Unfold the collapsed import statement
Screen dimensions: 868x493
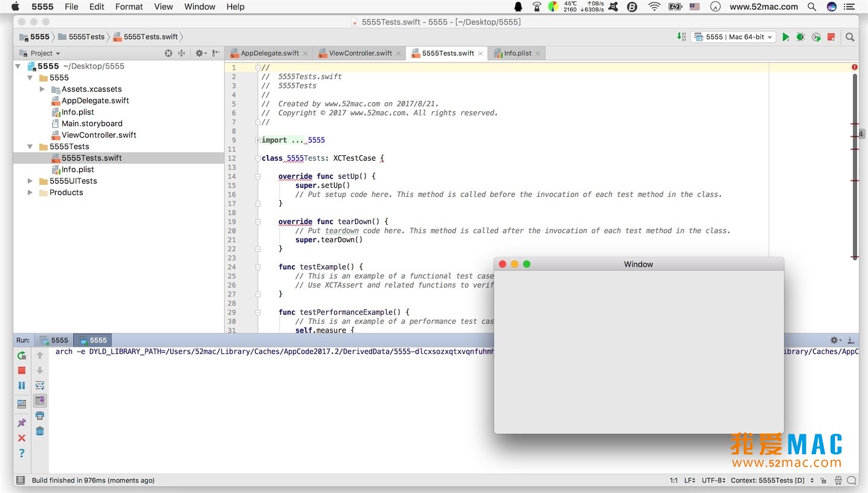click(x=258, y=140)
